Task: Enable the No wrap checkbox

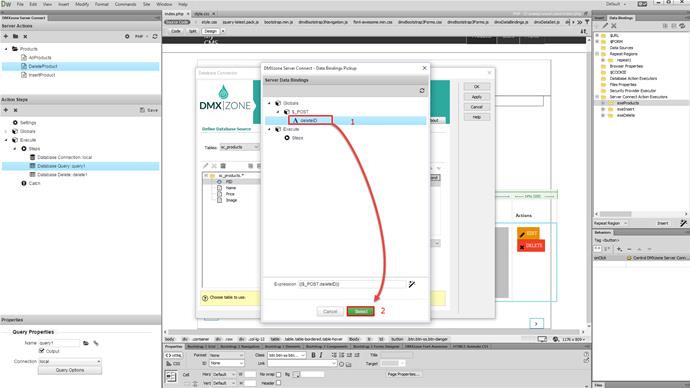Action: pyautogui.click(x=279, y=374)
